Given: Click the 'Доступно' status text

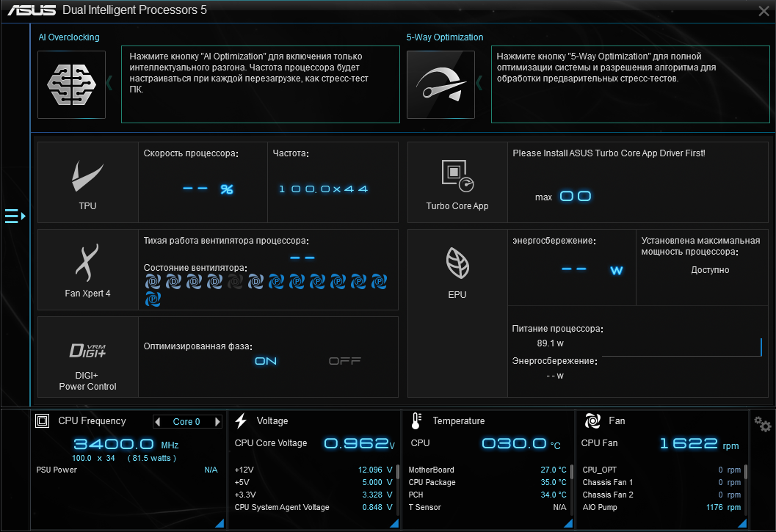Looking at the screenshot, I should [x=710, y=270].
